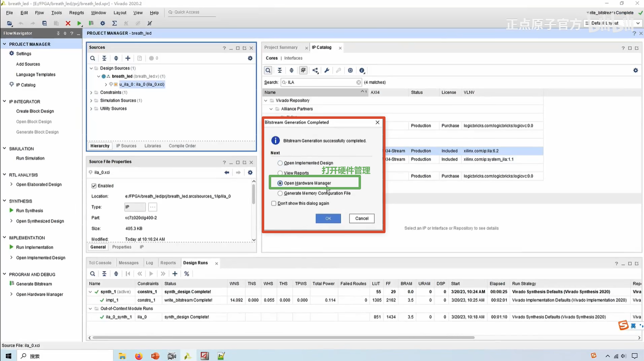Open Windows Start menu
The height and width of the screenshot is (361, 644).
coord(8,356)
